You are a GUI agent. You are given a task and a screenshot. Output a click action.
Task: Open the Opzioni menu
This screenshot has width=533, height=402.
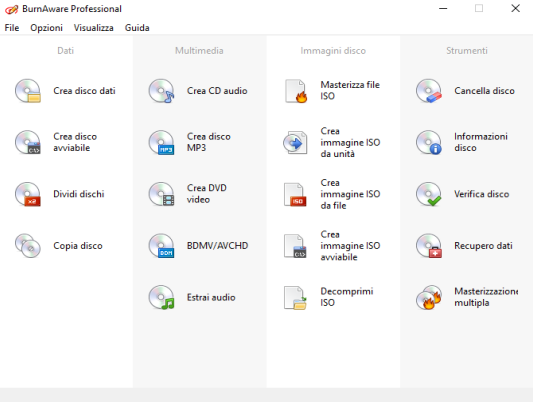[47, 28]
